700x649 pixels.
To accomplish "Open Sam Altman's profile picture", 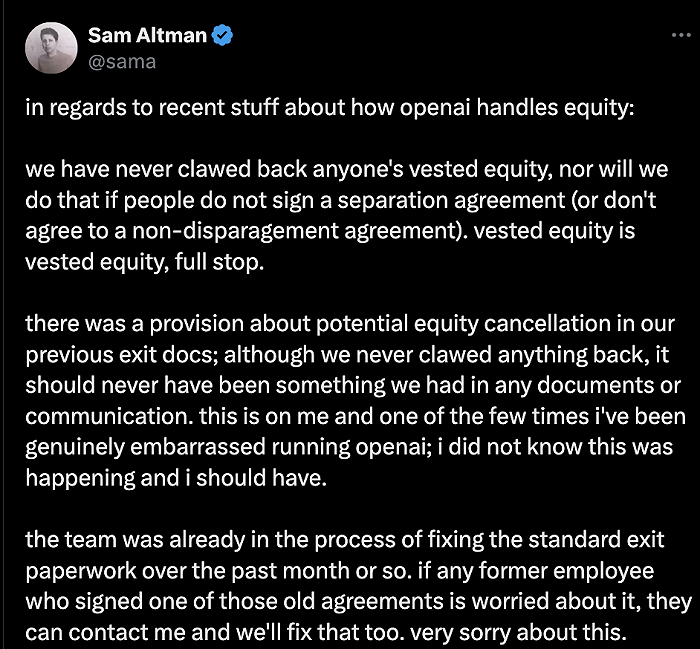I will click(x=52, y=48).
